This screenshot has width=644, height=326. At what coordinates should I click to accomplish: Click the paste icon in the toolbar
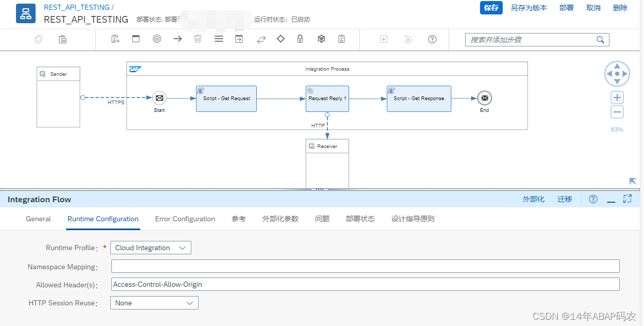[x=62, y=39]
